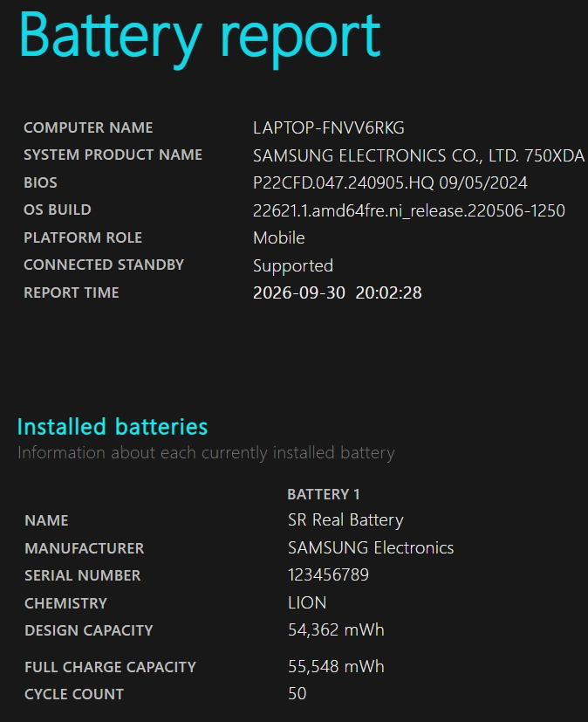Select the design capacity 54,362 mWh
Screen dimensions: 588x722
click(x=336, y=630)
